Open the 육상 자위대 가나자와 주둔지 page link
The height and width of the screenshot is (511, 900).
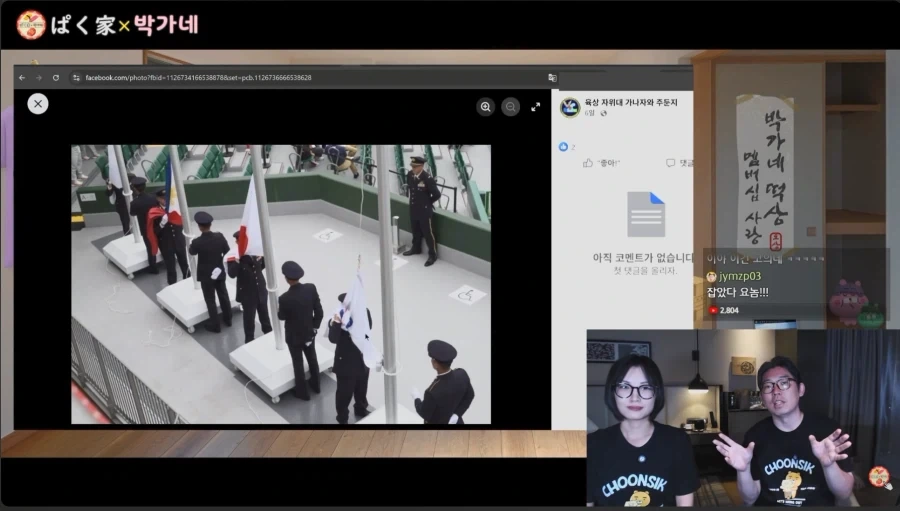(x=631, y=102)
